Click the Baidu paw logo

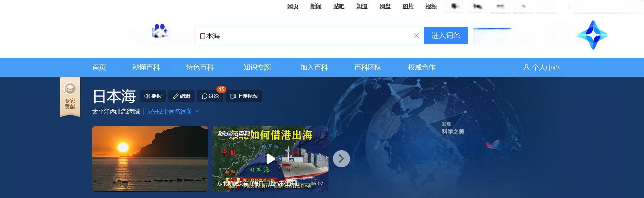click(x=159, y=31)
